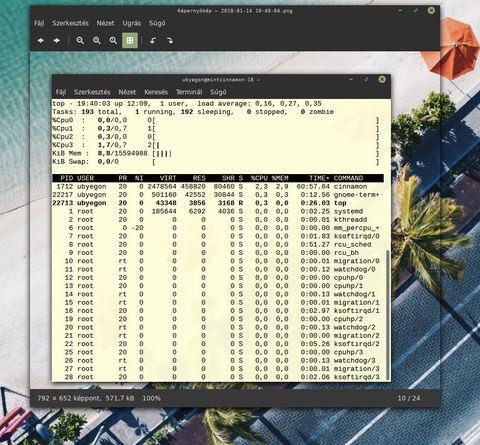Click the TIME+ column header
The image size is (480, 445).
click(x=319, y=178)
